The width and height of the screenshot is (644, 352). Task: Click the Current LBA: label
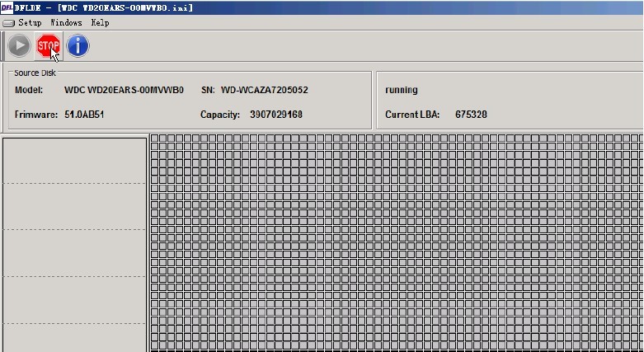(x=412, y=115)
